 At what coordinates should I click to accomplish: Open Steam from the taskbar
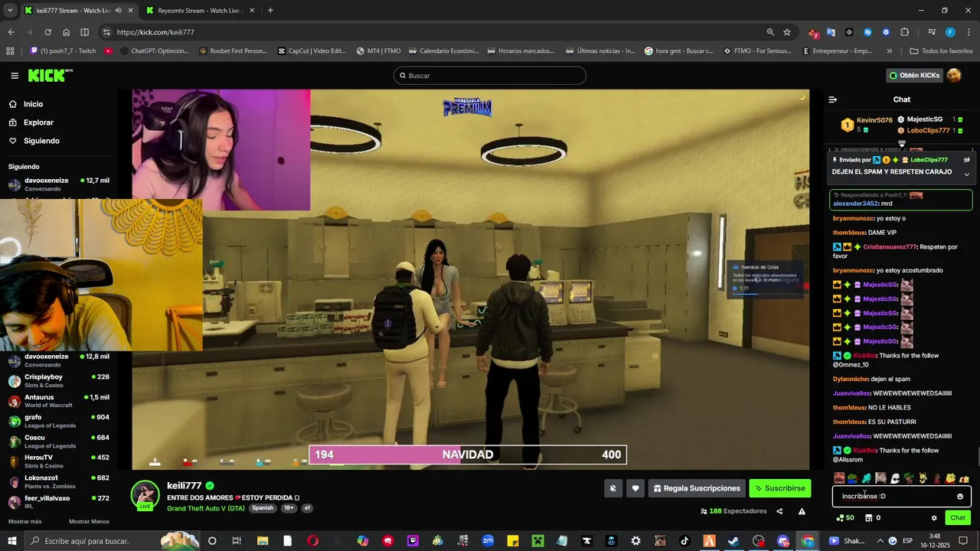click(x=733, y=541)
